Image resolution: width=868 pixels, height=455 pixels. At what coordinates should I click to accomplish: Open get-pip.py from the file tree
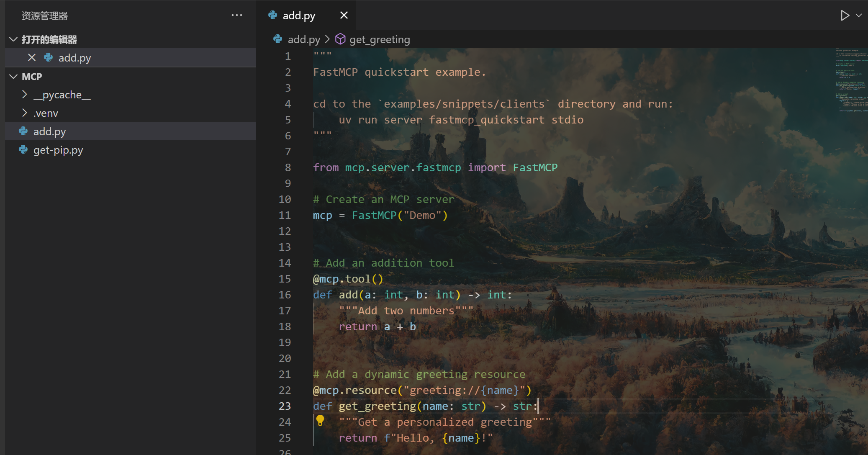58,150
